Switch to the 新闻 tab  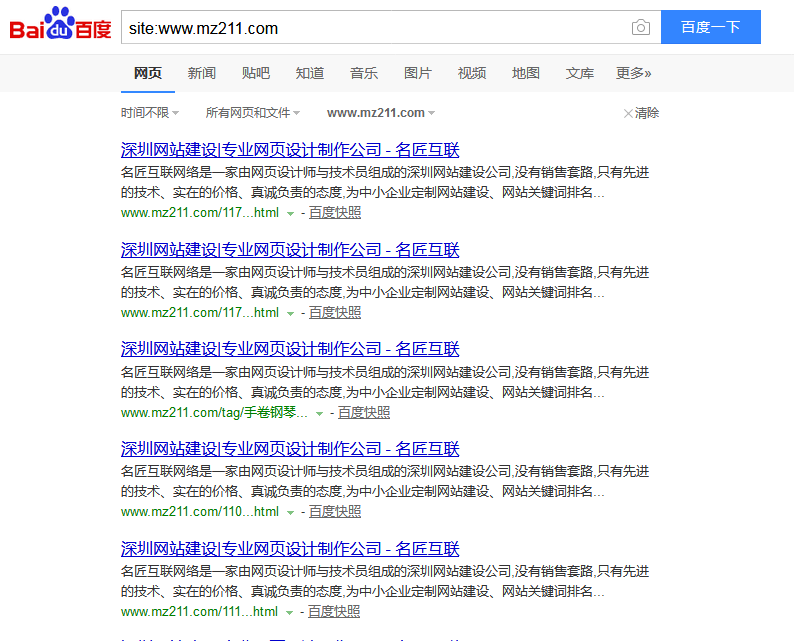click(201, 73)
